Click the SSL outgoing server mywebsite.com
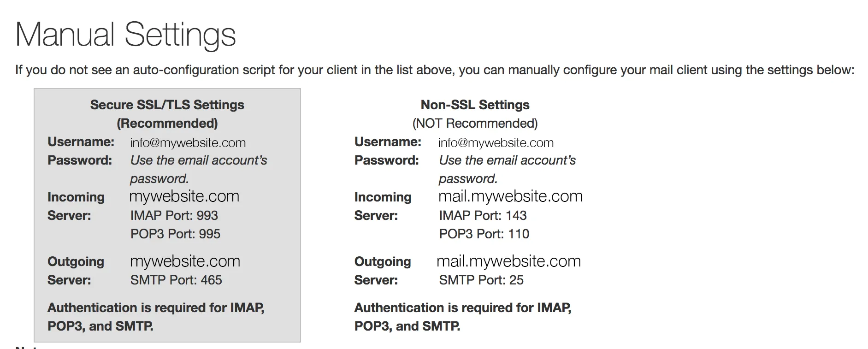 pyautogui.click(x=185, y=261)
